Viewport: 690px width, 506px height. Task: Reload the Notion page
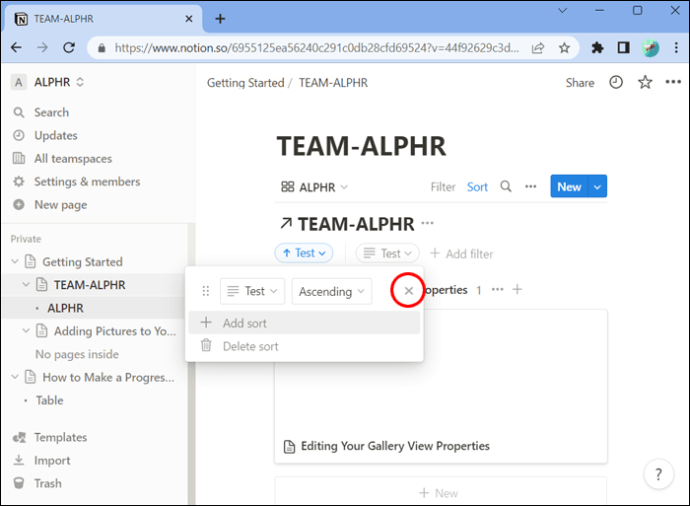pos(69,48)
